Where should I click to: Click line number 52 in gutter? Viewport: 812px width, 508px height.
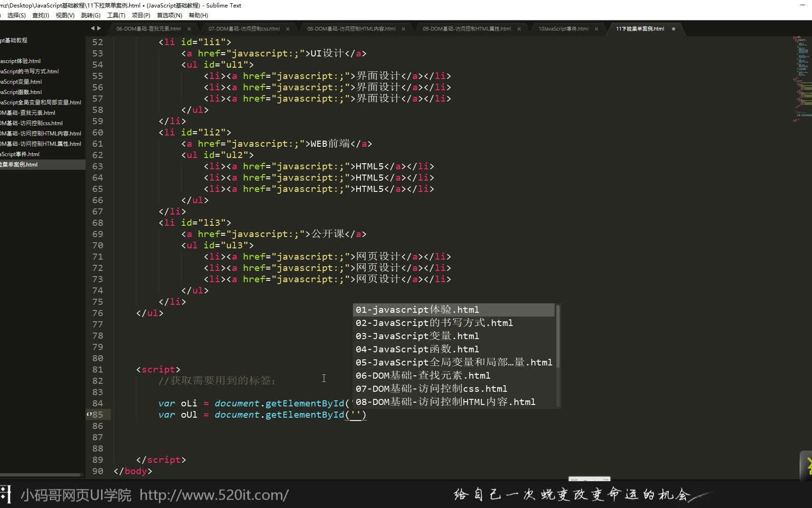pos(97,42)
